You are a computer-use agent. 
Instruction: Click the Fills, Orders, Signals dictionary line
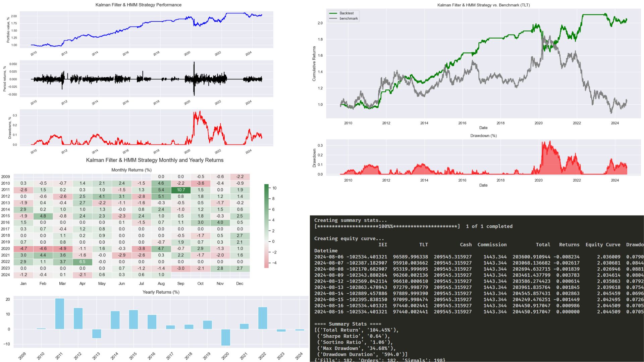[380, 360]
